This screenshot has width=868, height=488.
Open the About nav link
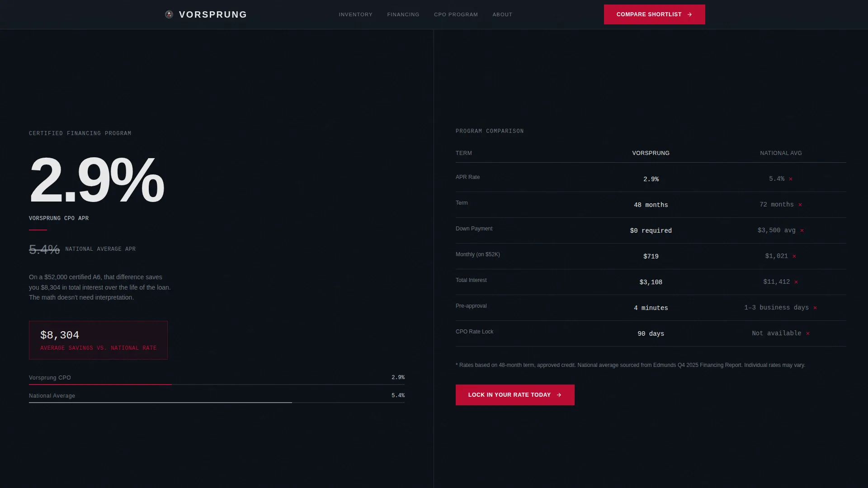click(x=502, y=14)
